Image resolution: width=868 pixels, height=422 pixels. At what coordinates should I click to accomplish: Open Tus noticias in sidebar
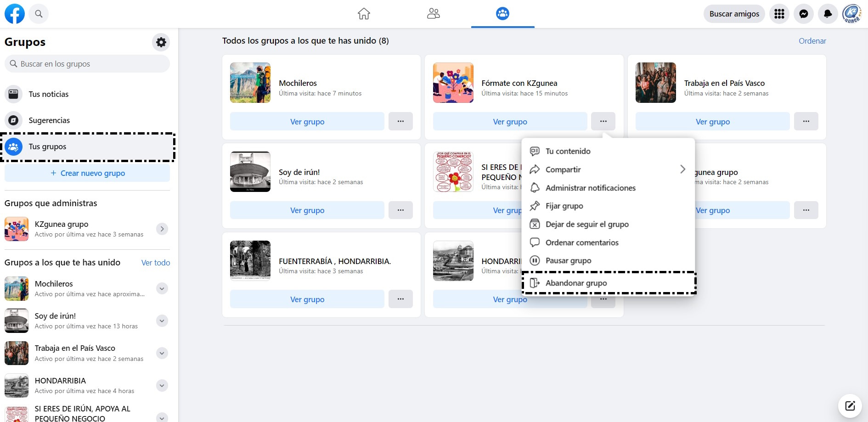coord(87,94)
